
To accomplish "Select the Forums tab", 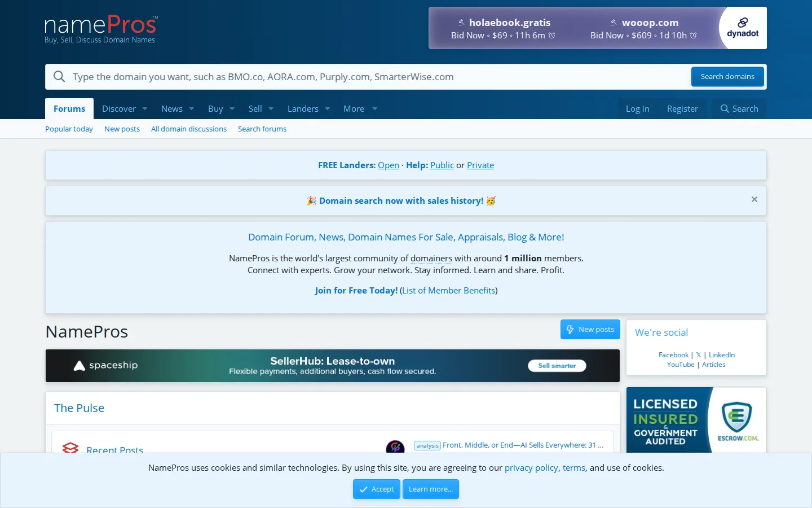I will pyautogui.click(x=69, y=109).
